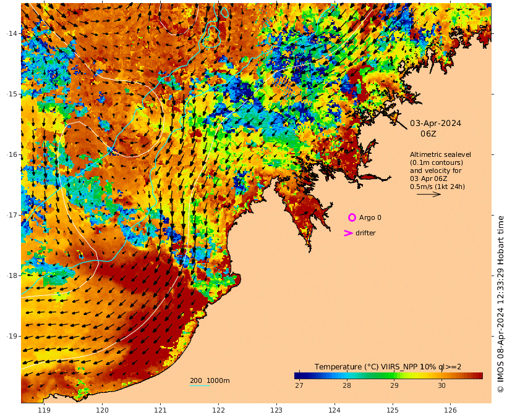
Task: Click the latitude axis label -18
Action: (x=12, y=275)
